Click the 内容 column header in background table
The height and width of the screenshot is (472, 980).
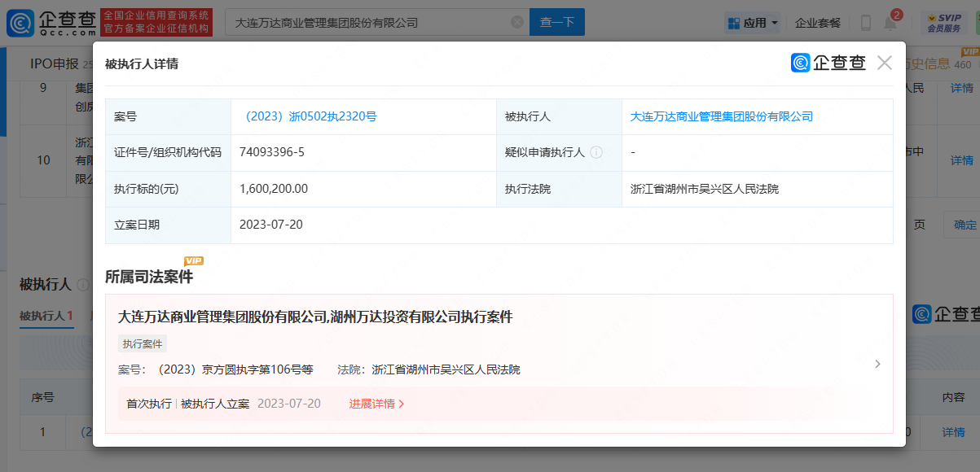(x=954, y=397)
